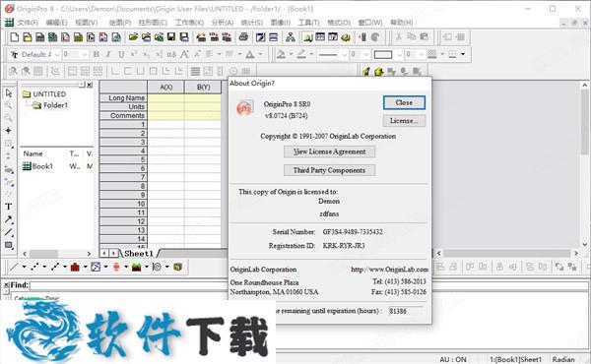Click the License... button

point(404,121)
